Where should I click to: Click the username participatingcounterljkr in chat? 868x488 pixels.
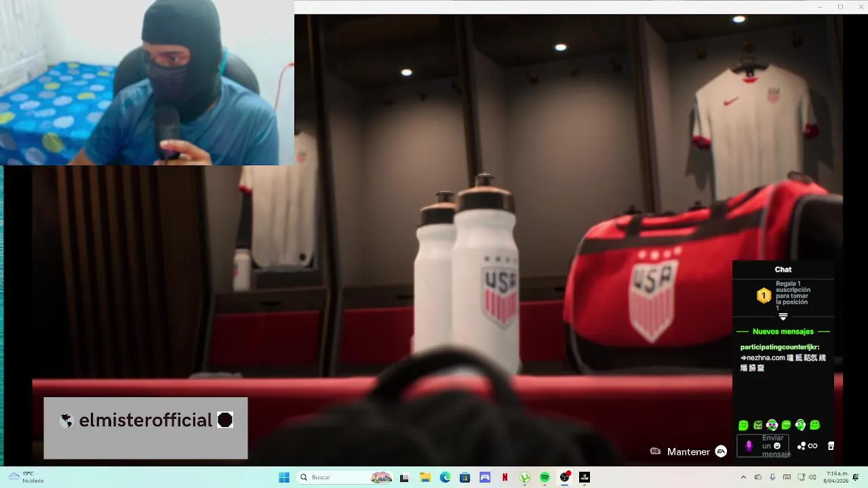click(x=780, y=347)
